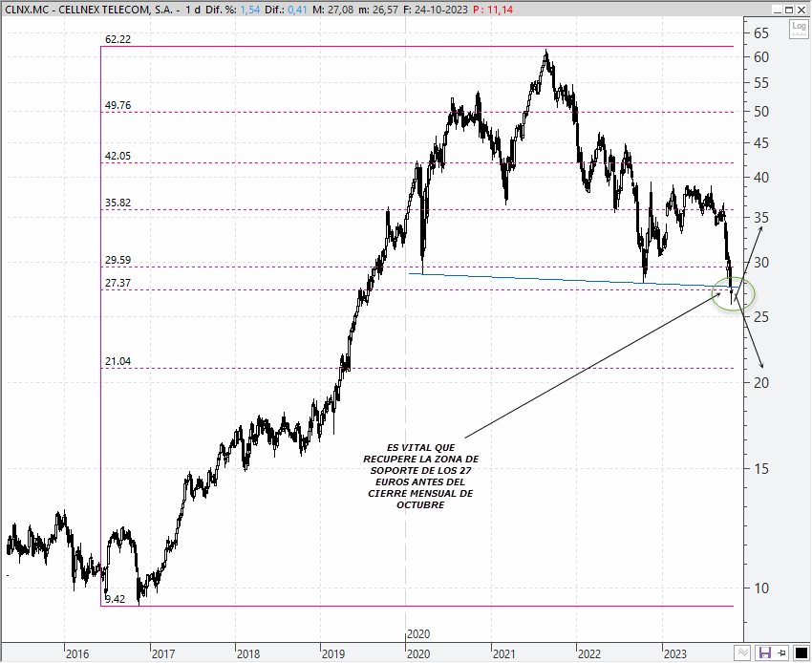Click the 2022 label on time axis
812x663 pixels.
click(x=589, y=654)
